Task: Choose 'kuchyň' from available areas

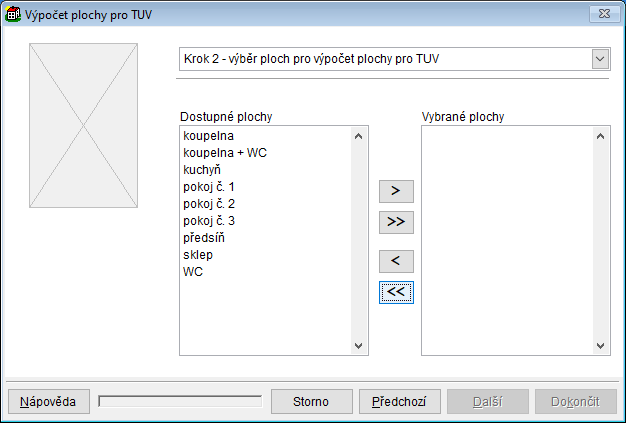Action: pyautogui.click(x=201, y=169)
